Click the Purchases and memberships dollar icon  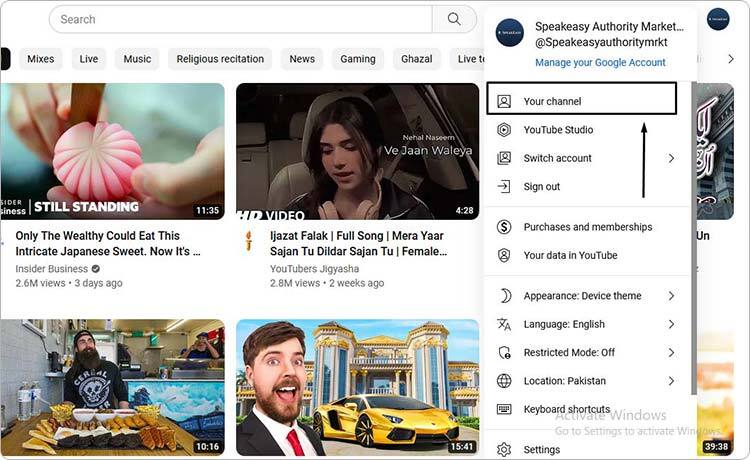click(504, 227)
